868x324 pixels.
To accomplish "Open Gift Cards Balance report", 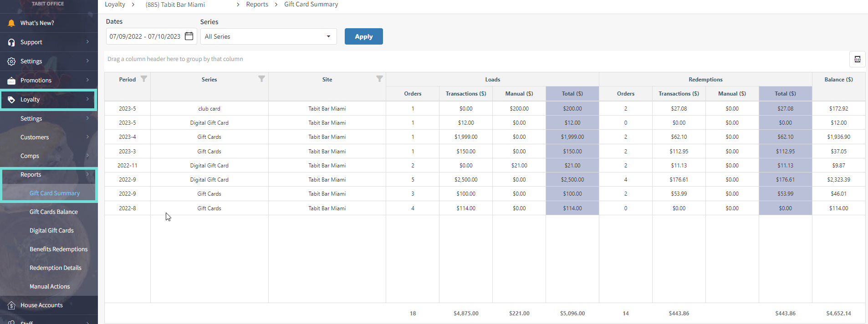I will 53,212.
